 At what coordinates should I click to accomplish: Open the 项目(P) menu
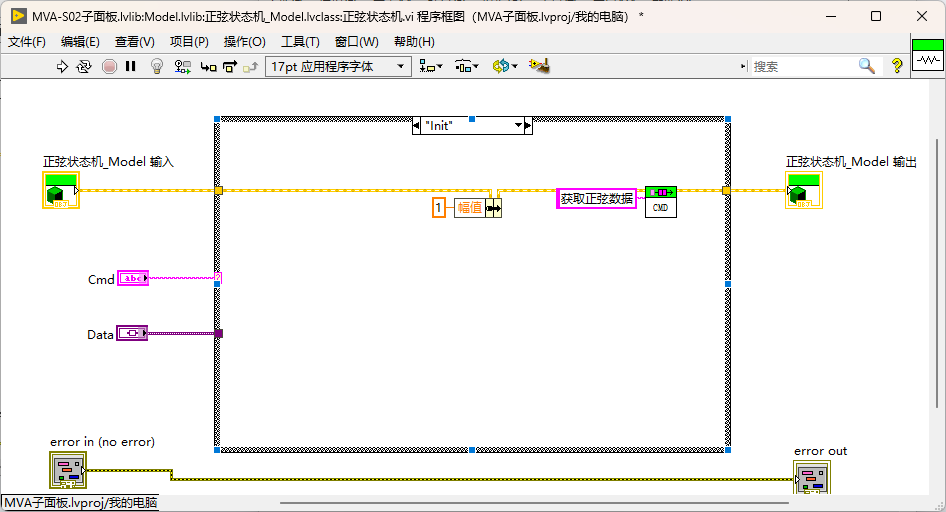[x=189, y=42]
